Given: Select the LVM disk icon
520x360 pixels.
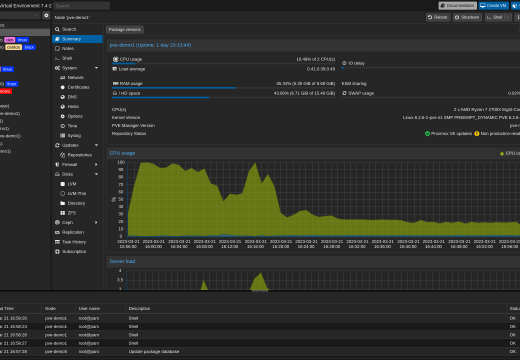Looking at the screenshot, I should point(62,184).
